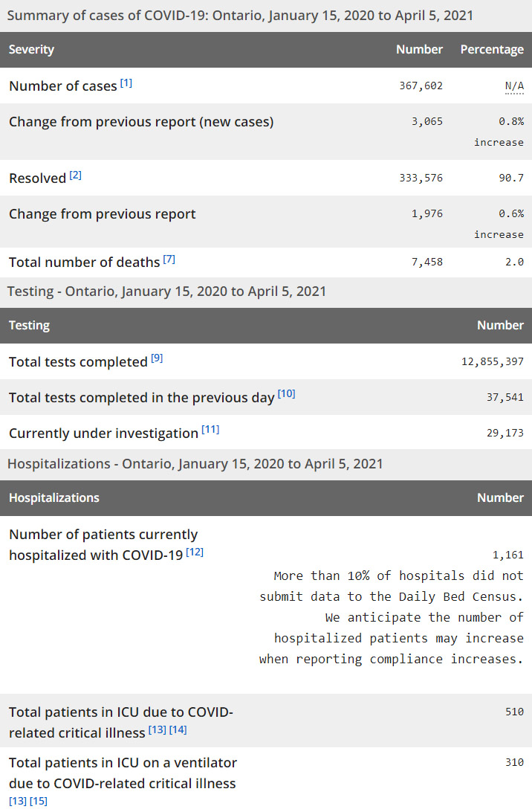Open footnote 11 beside Currently under investigation
The image size is (532, 809).
click(x=210, y=429)
